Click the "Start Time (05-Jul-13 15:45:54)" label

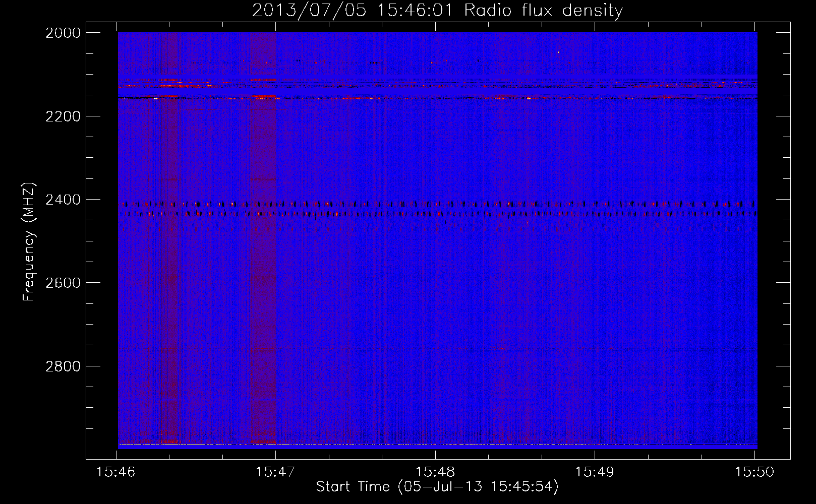(x=437, y=487)
